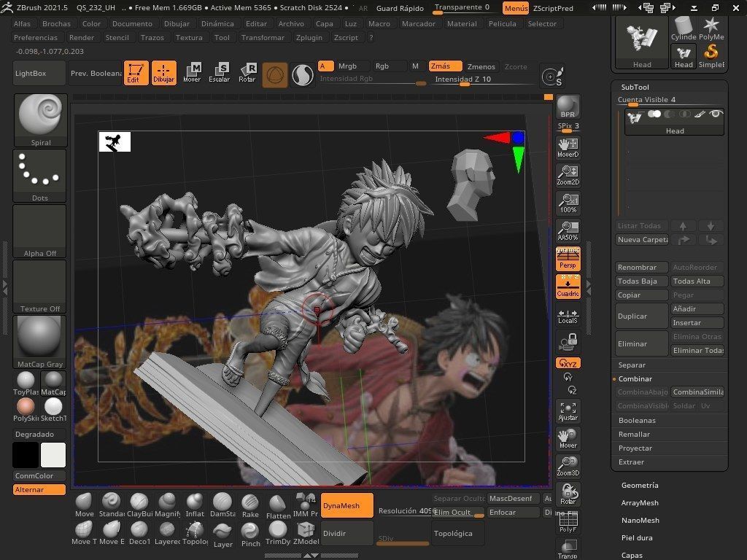Toggle Dibujar draw mode
The image size is (747, 560).
click(164, 74)
